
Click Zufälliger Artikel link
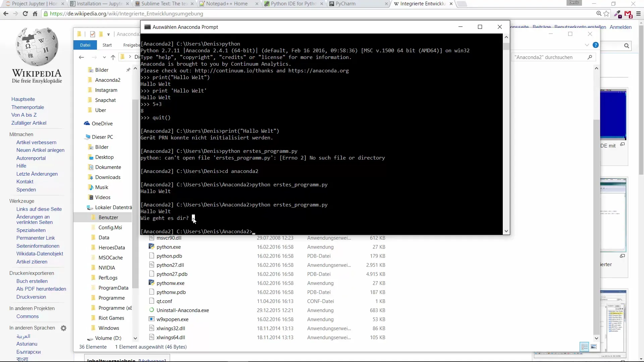29,123
